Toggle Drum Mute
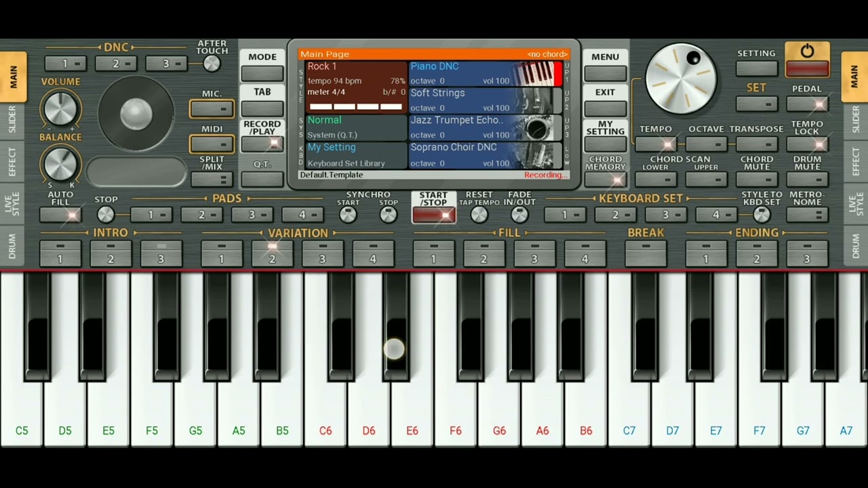Image resolution: width=868 pixels, height=488 pixels. 807,180
